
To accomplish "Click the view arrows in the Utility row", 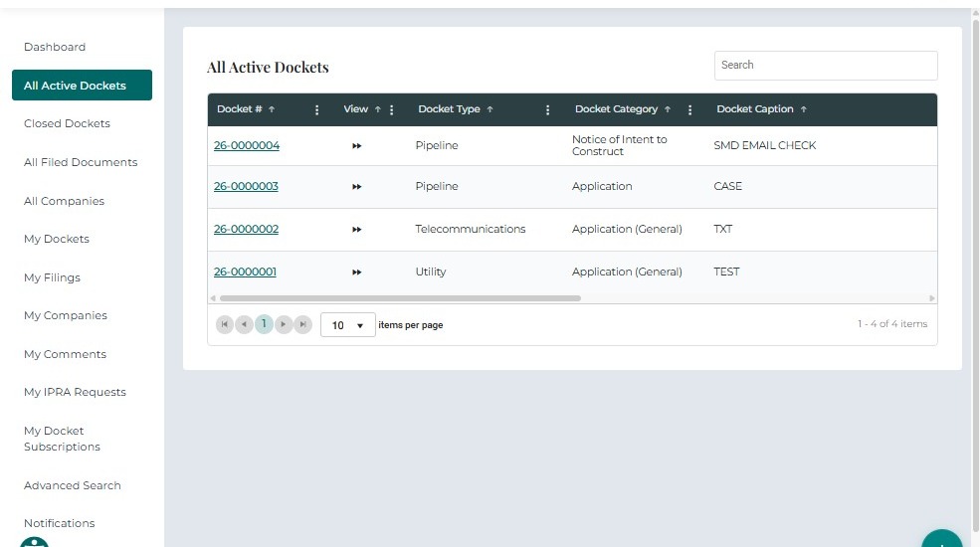I will (x=356, y=273).
